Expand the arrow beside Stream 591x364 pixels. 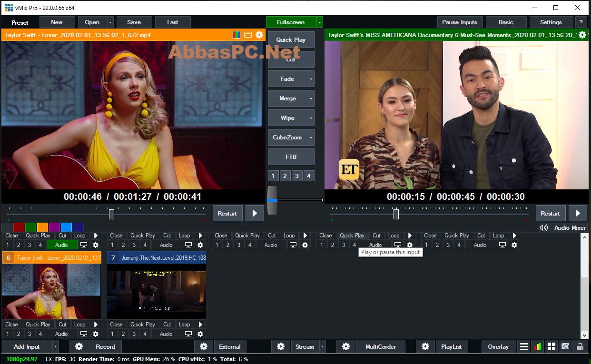click(323, 346)
